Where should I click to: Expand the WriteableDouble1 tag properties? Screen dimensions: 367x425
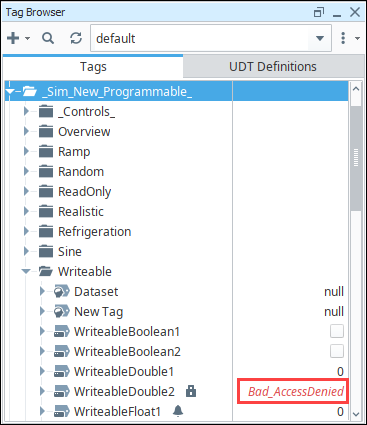[42, 371]
